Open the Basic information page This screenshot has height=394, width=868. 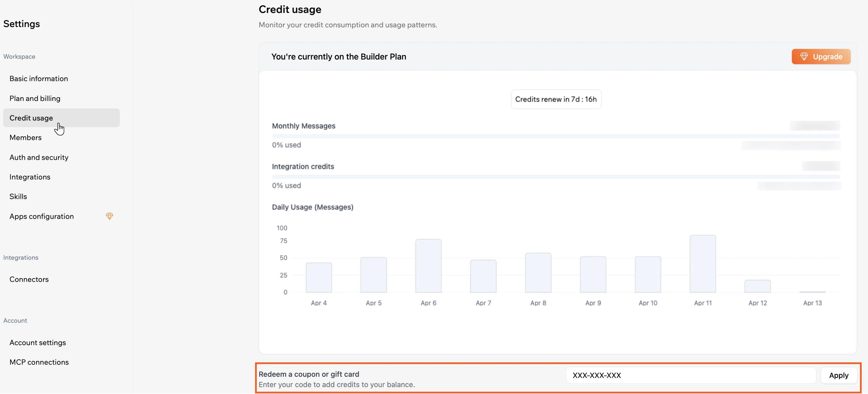(38, 78)
